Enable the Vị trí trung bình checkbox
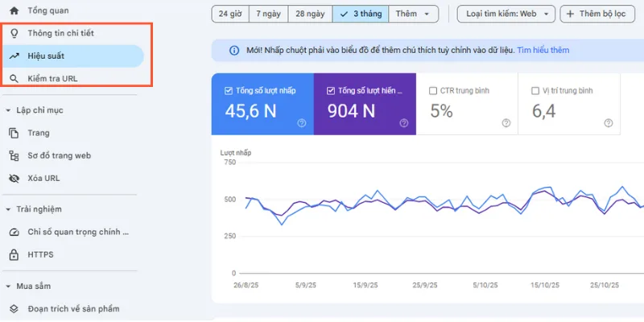Screen dimensions: 644x322 coord(535,91)
